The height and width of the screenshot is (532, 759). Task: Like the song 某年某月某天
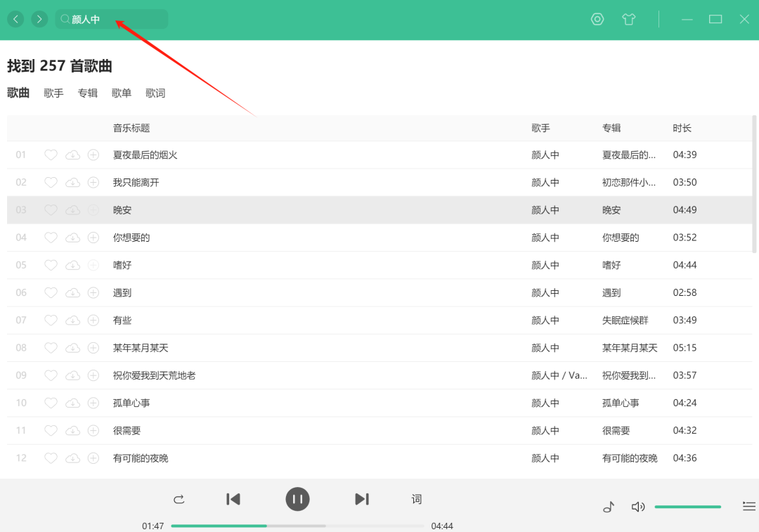click(x=51, y=348)
